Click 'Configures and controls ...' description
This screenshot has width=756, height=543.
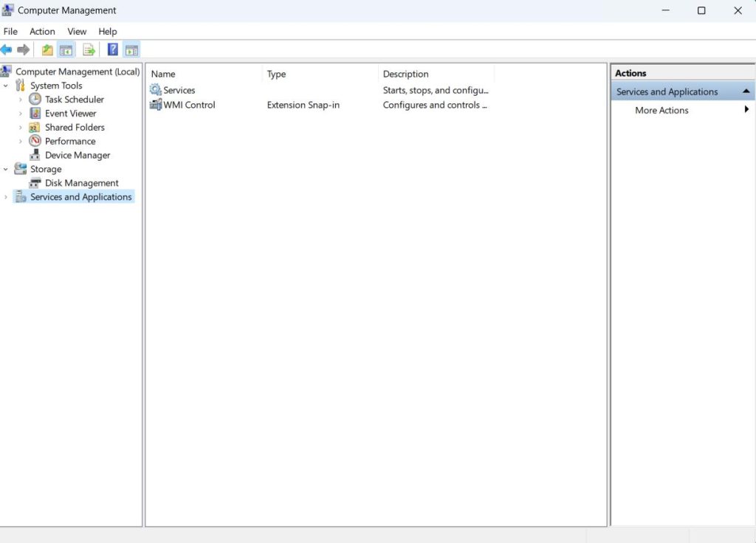coord(435,105)
